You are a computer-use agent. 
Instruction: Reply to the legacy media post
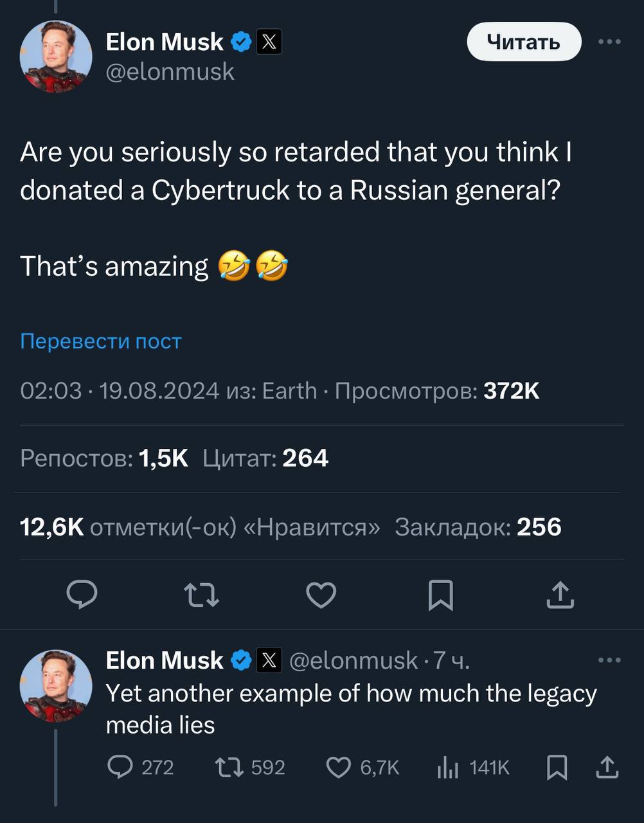pyautogui.click(x=120, y=767)
